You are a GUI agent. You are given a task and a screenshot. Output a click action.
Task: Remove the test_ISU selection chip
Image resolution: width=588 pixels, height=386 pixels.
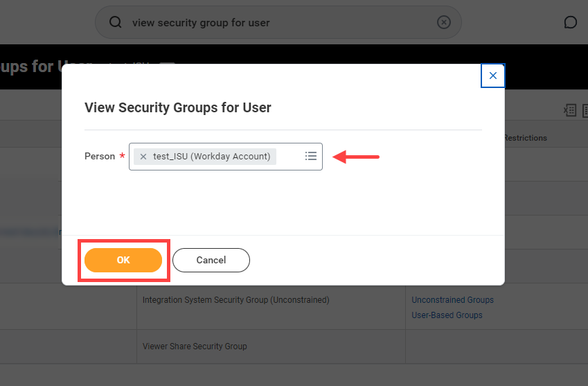[x=143, y=157]
